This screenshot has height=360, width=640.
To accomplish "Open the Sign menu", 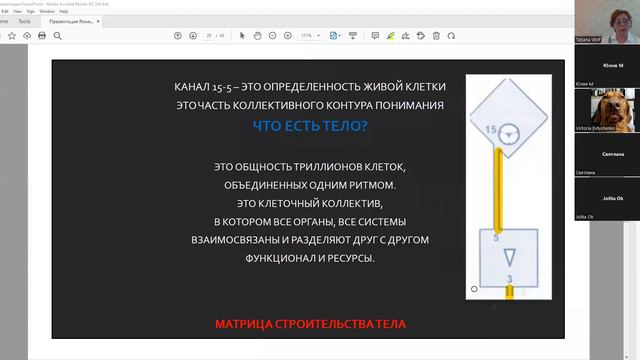I will coord(31,11).
